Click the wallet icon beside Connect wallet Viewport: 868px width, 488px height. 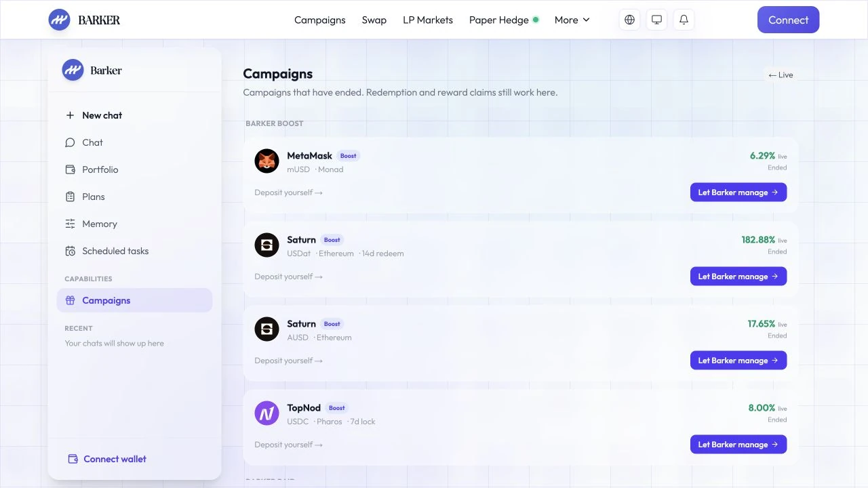(x=73, y=459)
